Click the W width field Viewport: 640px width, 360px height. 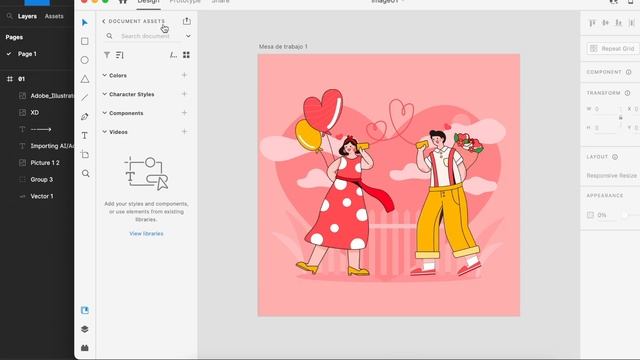606,109
